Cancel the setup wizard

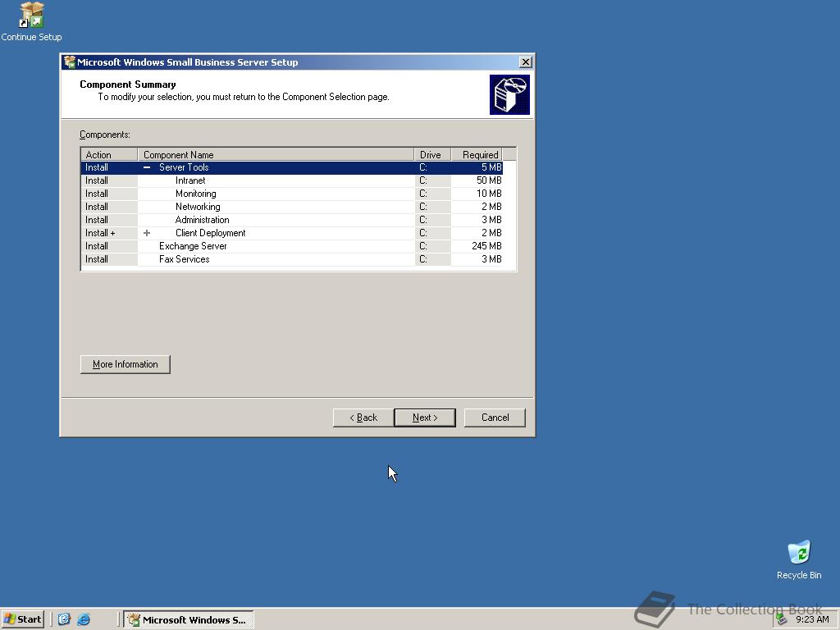click(x=495, y=418)
